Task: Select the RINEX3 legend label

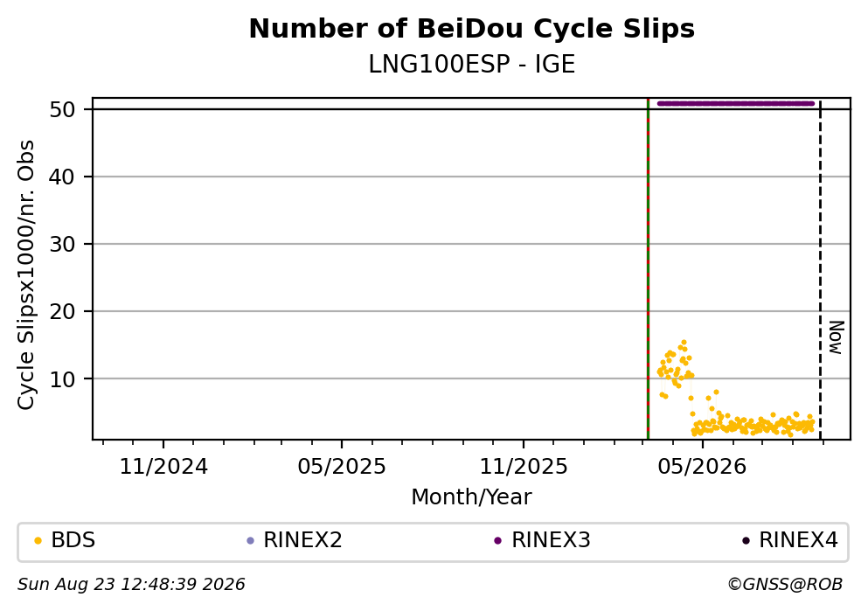Action: point(551,540)
